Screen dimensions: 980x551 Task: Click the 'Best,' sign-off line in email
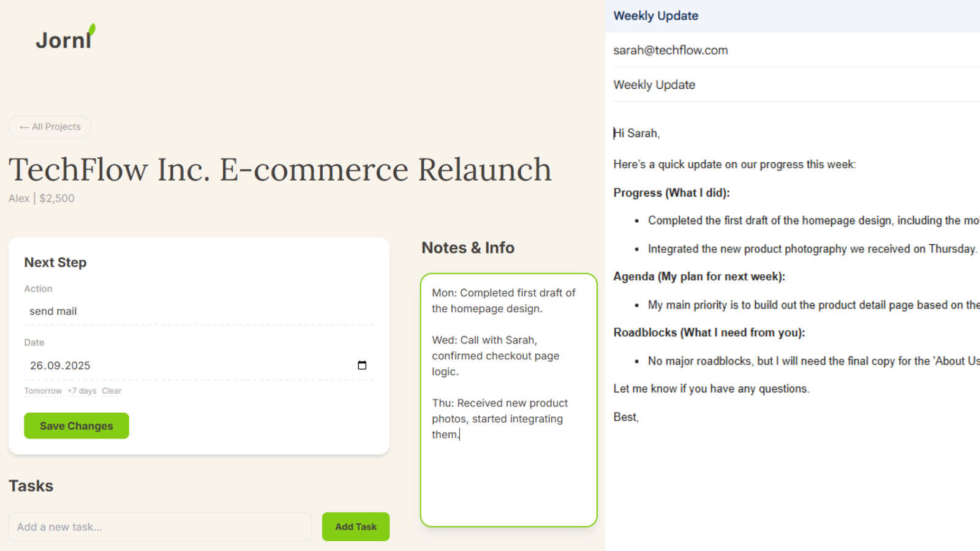(626, 417)
